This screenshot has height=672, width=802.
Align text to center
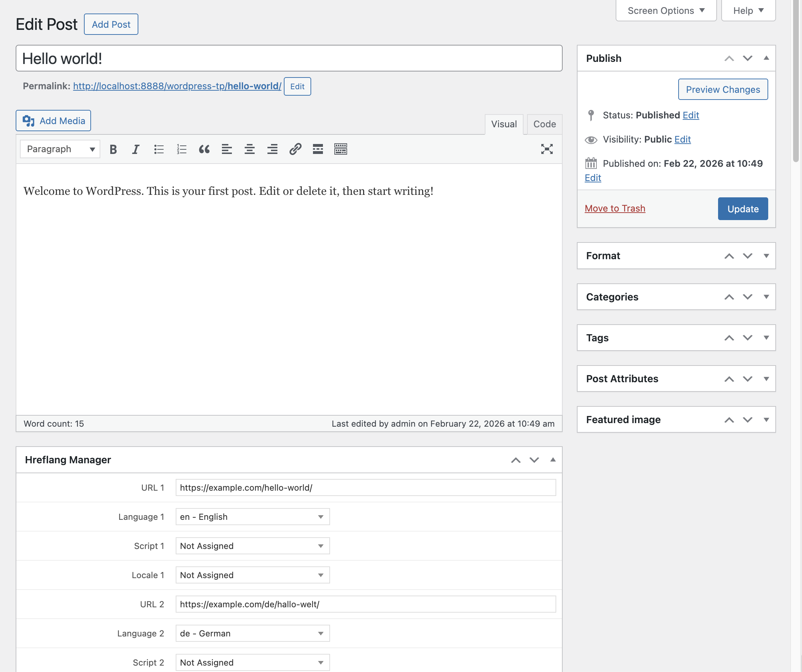coord(249,149)
